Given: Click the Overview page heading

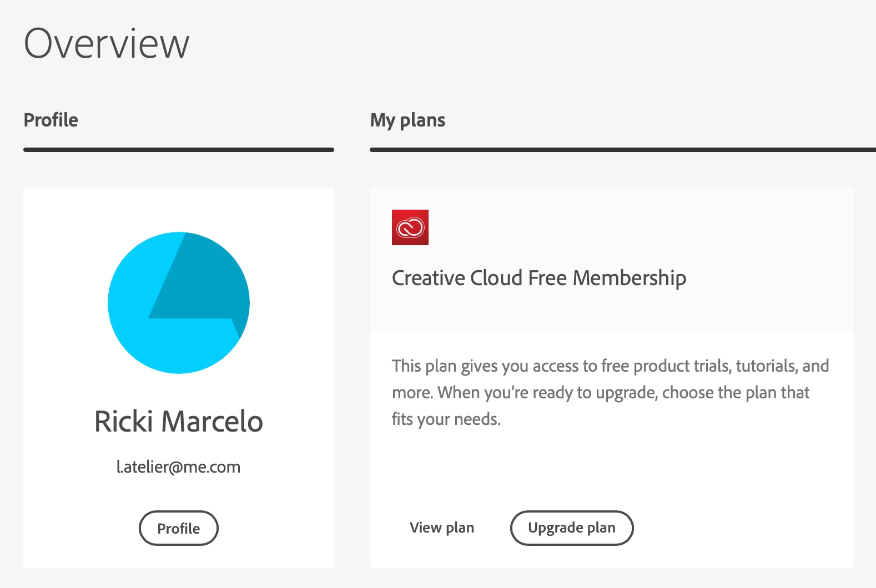Looking at the screenshot, I should pyautogui.click(x=107, y=43).
